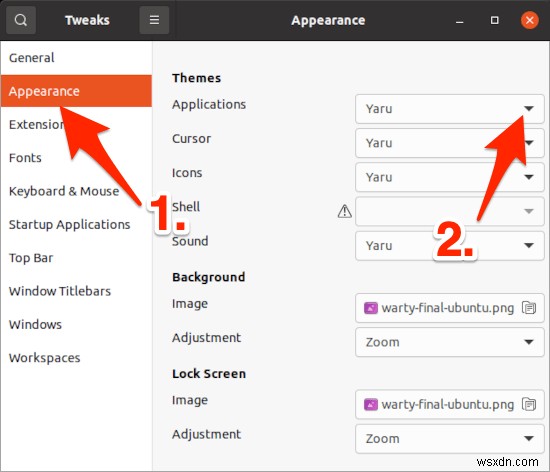Go to Keyboard & Mouse settings

coord(76,191)
